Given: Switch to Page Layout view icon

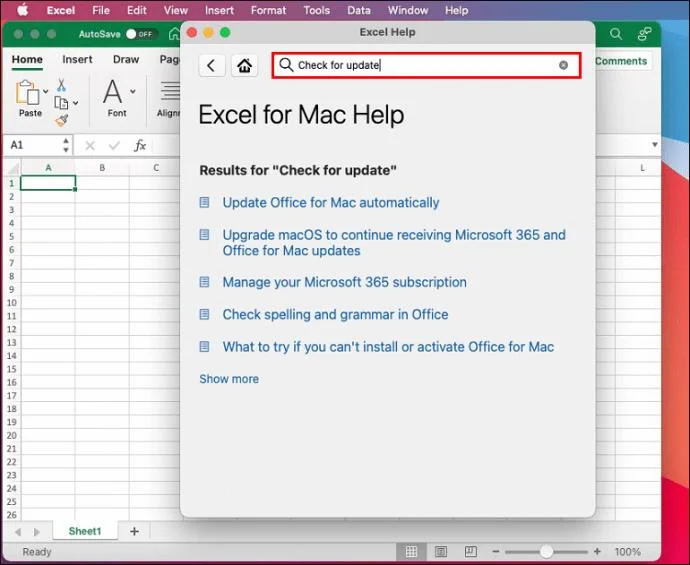Looking at the screenshot, I should 441,551.
